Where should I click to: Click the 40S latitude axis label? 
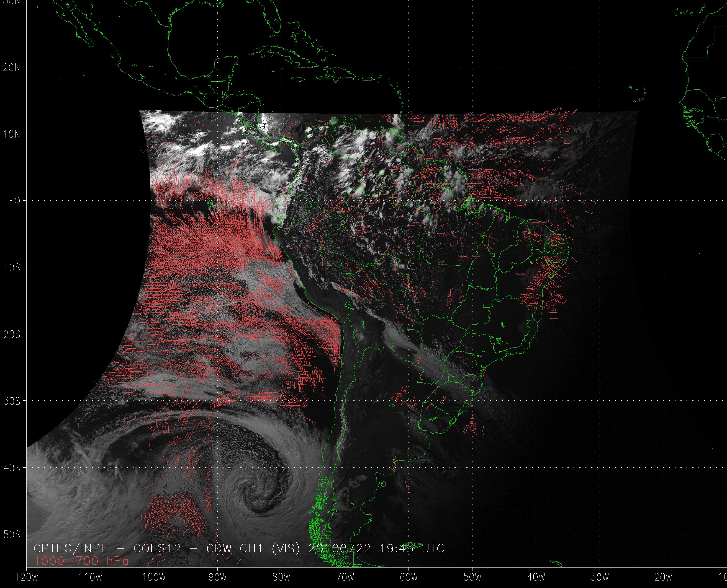point(12,468)
